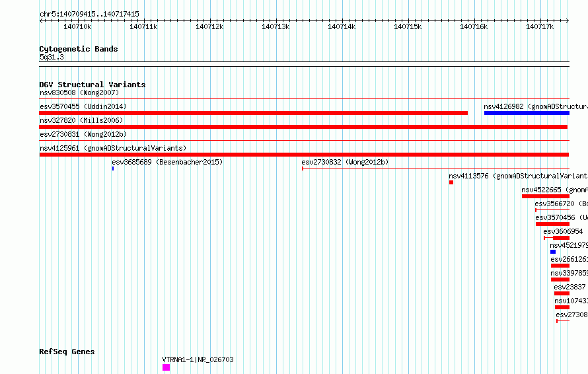
Task: Open the esv3570456 variant label
Action: point(562,217)
